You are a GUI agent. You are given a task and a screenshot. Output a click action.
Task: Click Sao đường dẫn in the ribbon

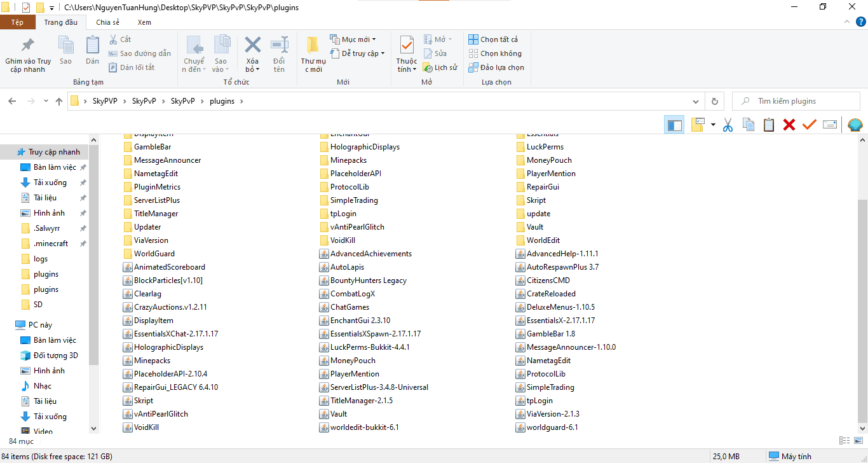139,53
